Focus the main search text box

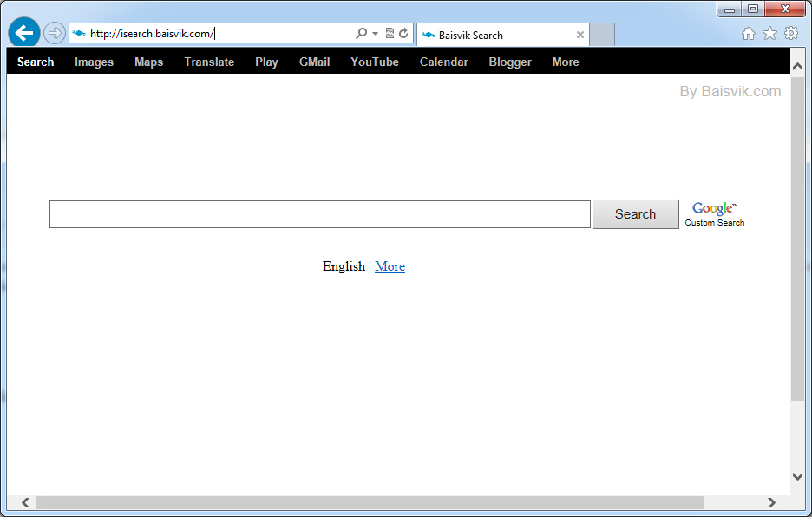[320, 214]
